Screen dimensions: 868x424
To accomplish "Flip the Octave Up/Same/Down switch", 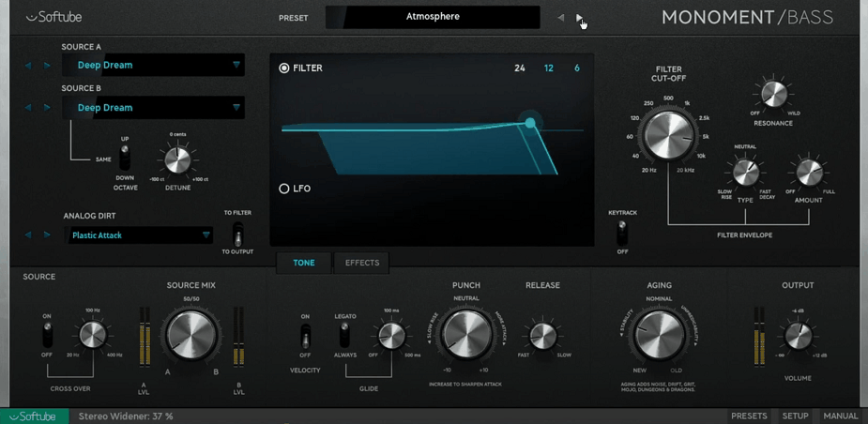I will [x=125, y=158].
